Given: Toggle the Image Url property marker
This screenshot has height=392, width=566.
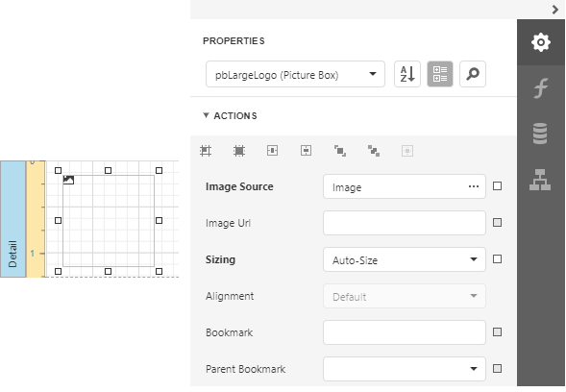Looking at the screenshot, I should coord(498,223).
